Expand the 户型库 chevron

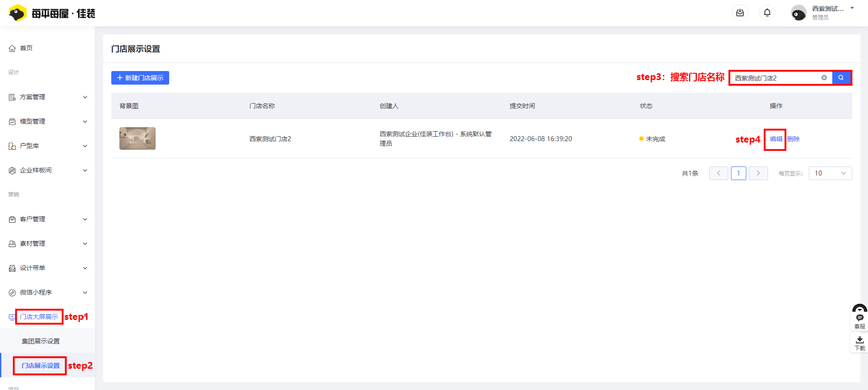click(85, 146)
